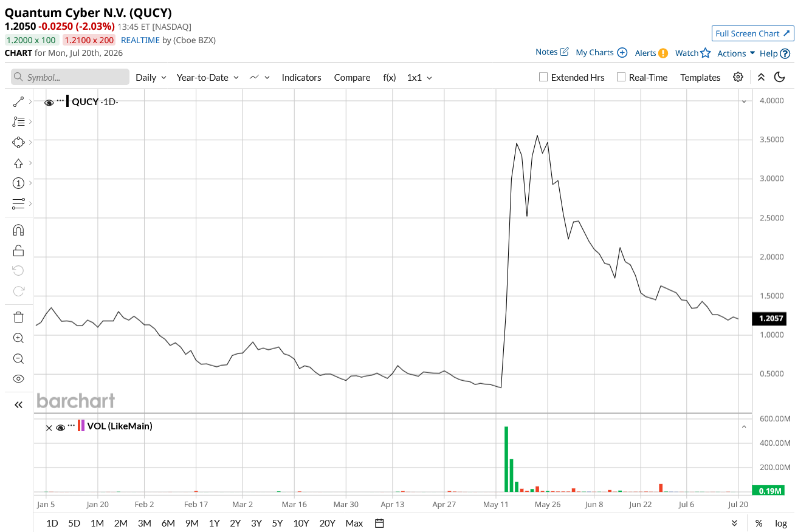Select the 6M range tab
Image resolution: width=795 pixels, height=532 pixels.
(x=168, y=523)
